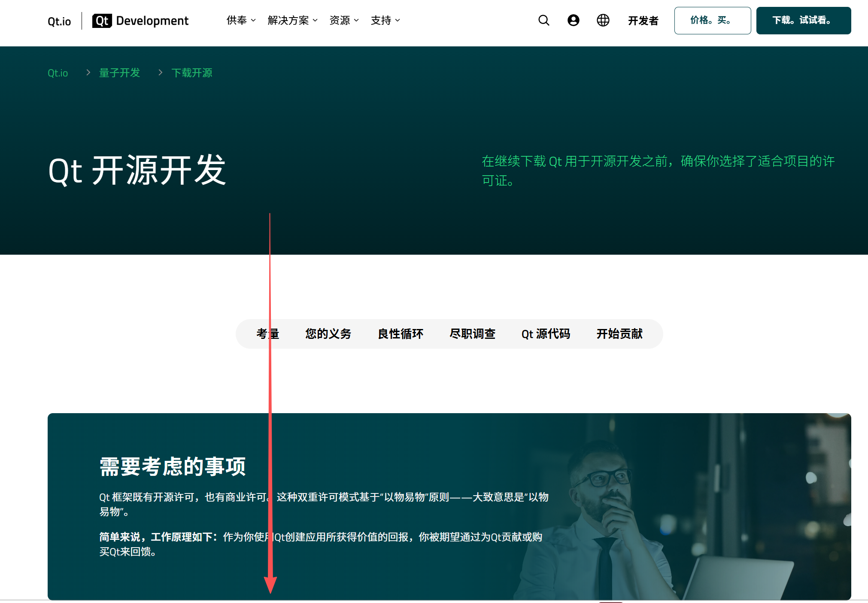Click the 价格。买。 button
Viewport: 868px width, 603px height.
point(712,20)
